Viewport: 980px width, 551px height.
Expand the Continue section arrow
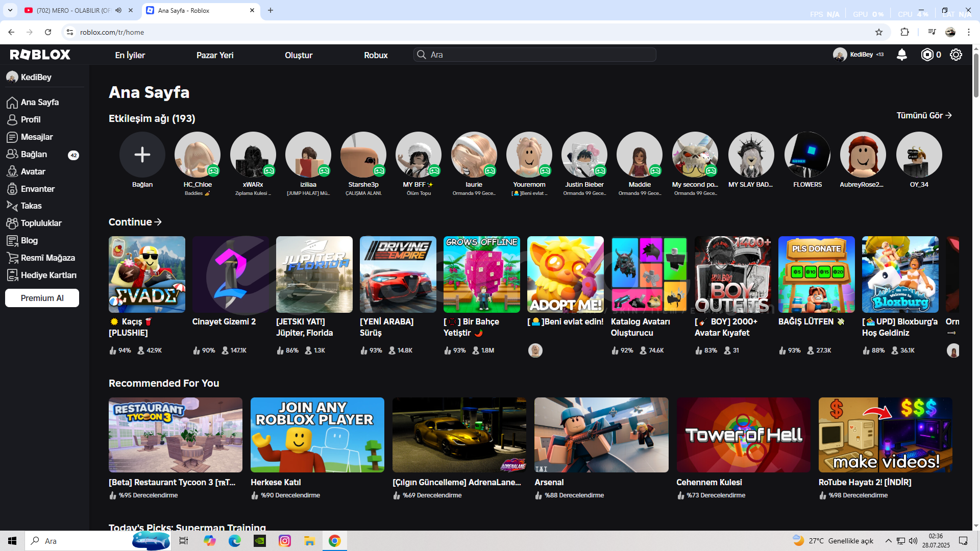coord(158,222)
